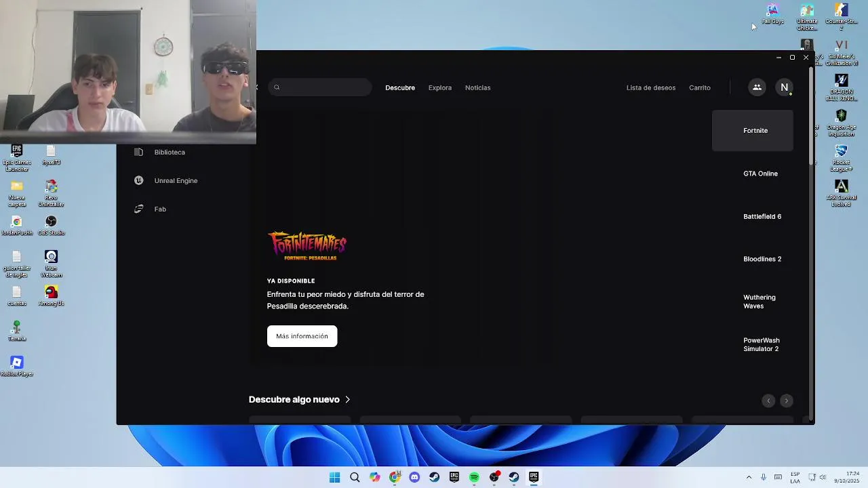Open Spotify from the taskbar
The image size is (868, 488).
click(474, 477)
